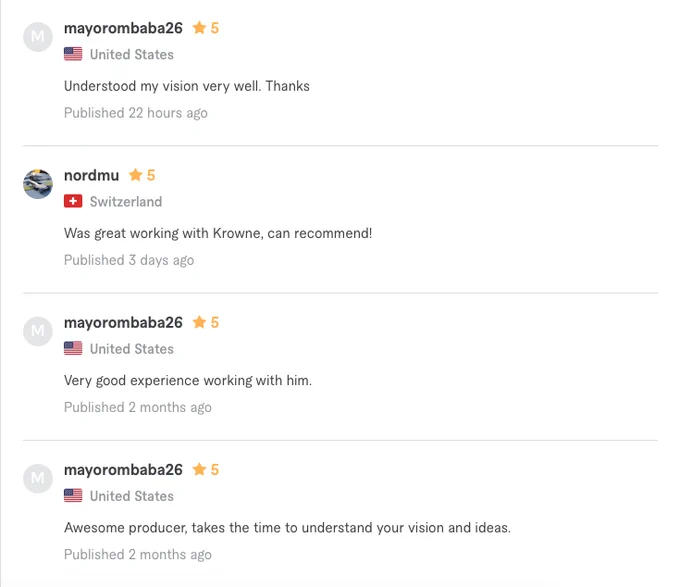Screen dimensions: 680x587
Task: Click the United States flag in the first review
Action: (x=73, y=54)
